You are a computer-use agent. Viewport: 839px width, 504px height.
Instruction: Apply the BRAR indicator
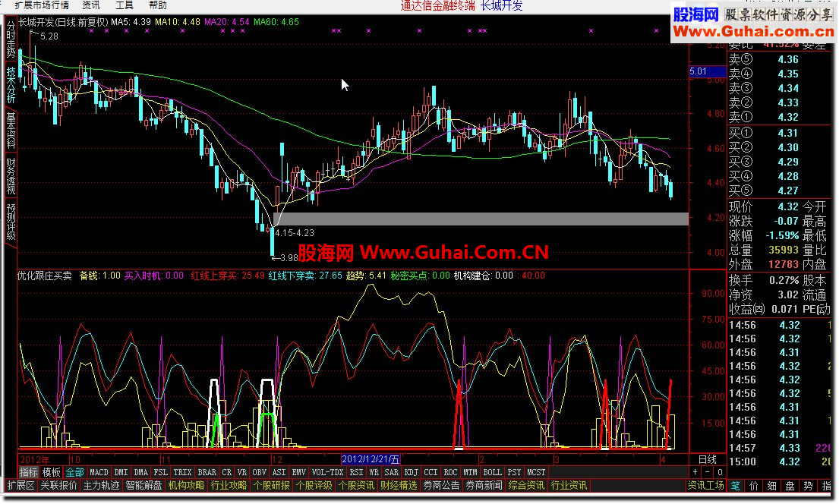(207, 472)
